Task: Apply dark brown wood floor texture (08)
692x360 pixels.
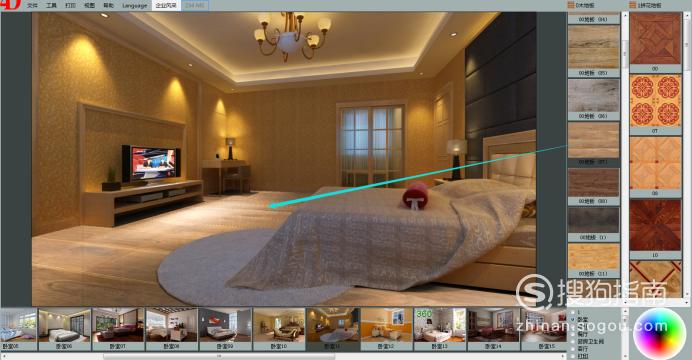Action: tap(594, 183)
